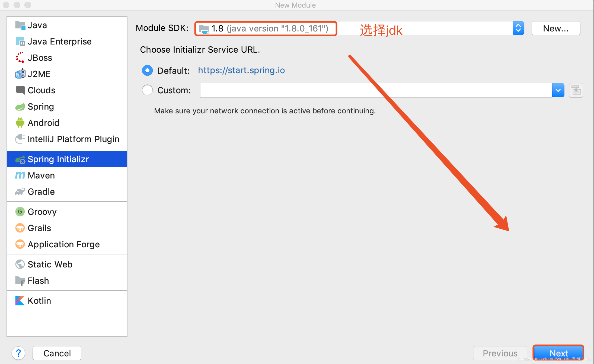This screenshot has width=594, height=364.
Task: Select Java module type label
Action: 37,25
